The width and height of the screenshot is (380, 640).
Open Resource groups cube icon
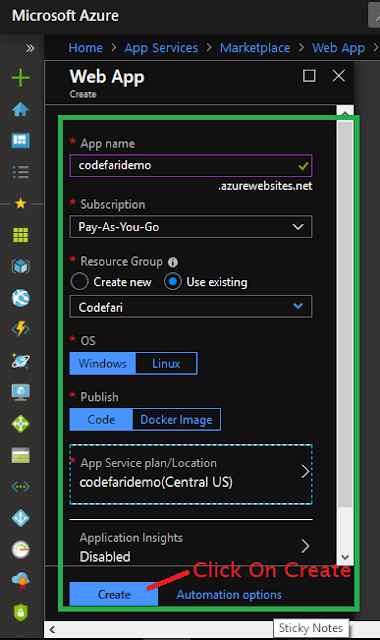(x=20, y=266)
